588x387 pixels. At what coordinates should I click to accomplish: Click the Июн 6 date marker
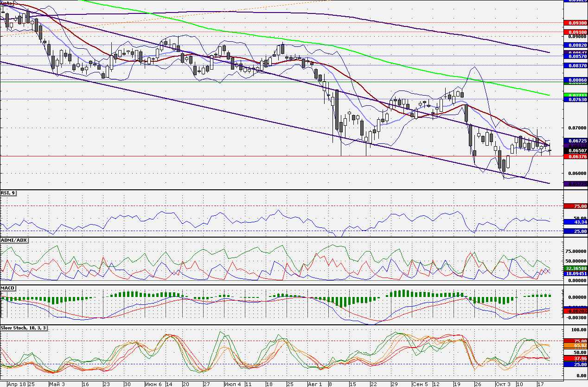[153, 384]
